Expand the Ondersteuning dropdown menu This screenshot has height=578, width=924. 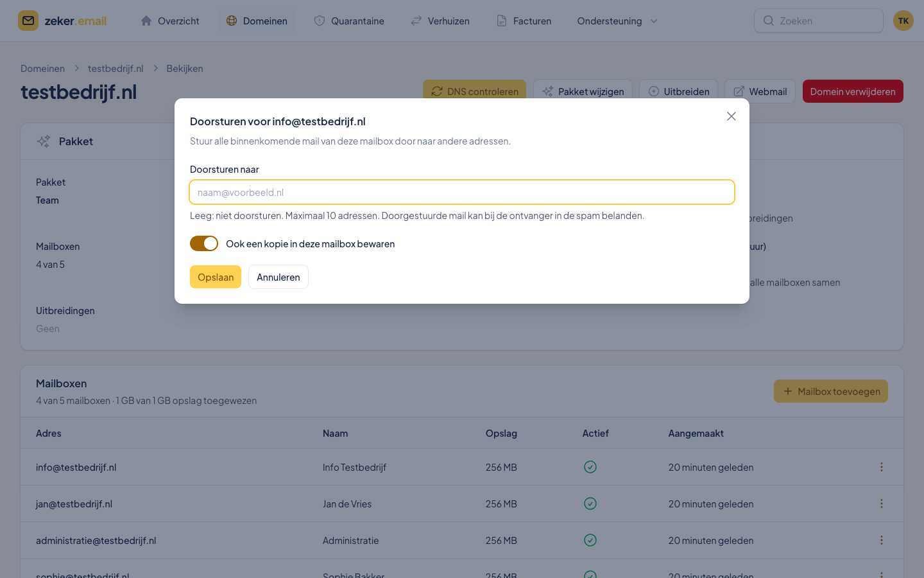[x=617, y=21]
